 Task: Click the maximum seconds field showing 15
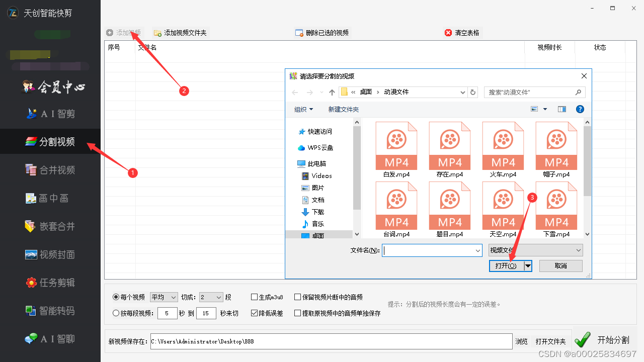[x=206, y=313]
